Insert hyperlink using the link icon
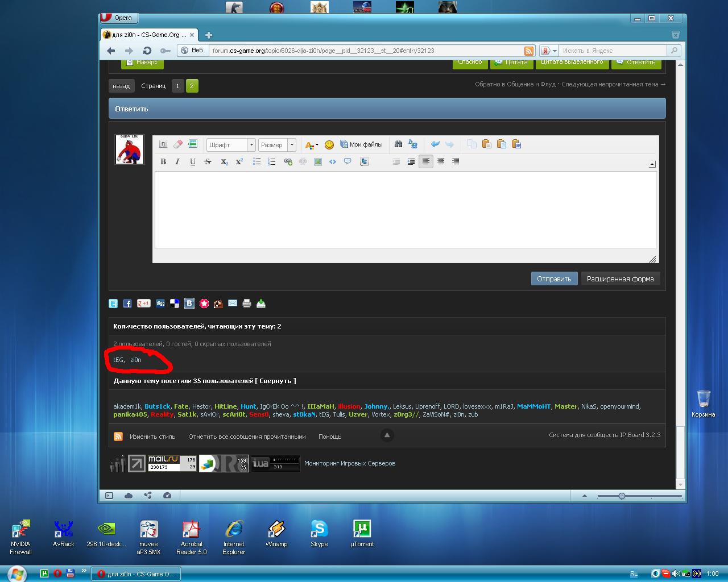Screen dimensions: 728x582 click(x=288, y=161)
